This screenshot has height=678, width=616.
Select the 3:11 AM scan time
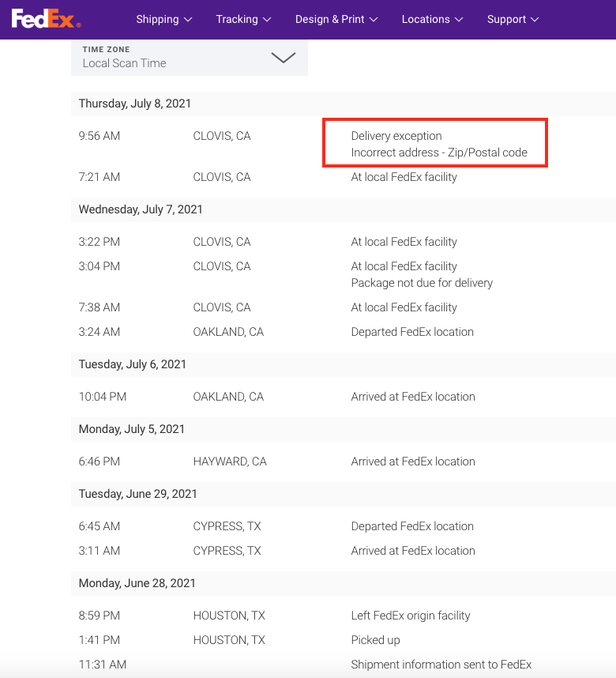pyautogui.click(x=100, y=551)
